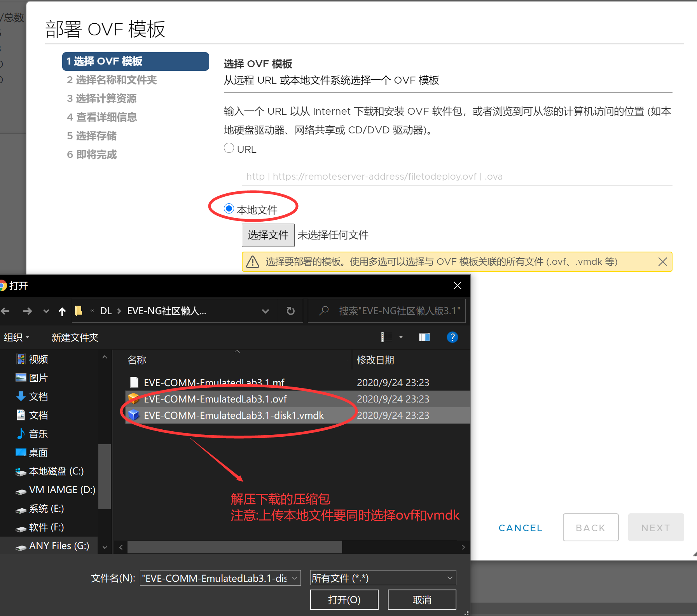Open ANY Files (G:) drive
The height and width of the screenshot is (616, 697).
(x=52, y=546)
